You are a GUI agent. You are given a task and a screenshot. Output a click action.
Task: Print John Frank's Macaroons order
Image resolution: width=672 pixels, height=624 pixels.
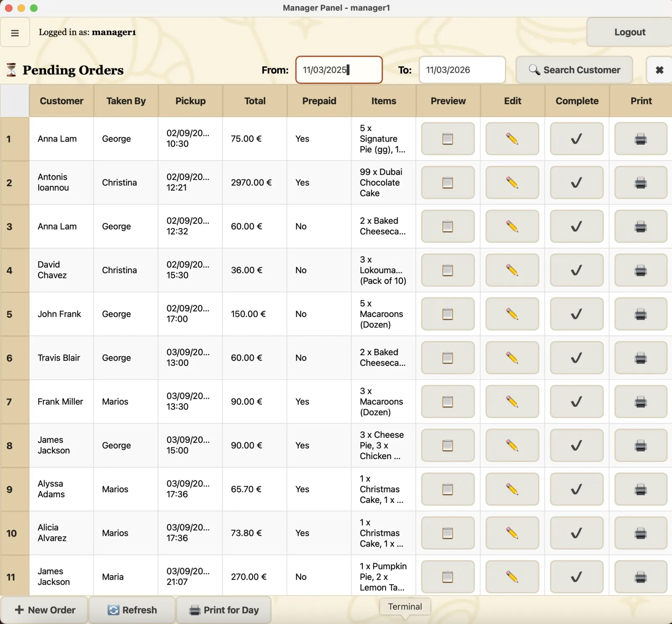click(640, 314)
